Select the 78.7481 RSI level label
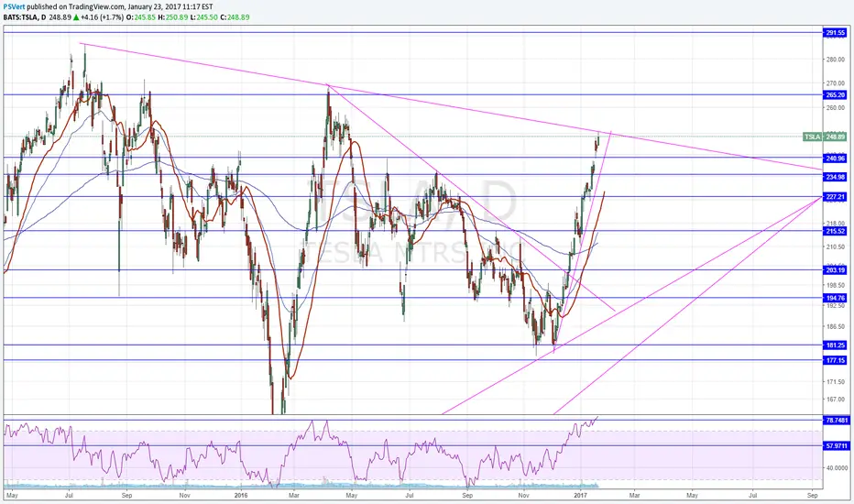 836,420
